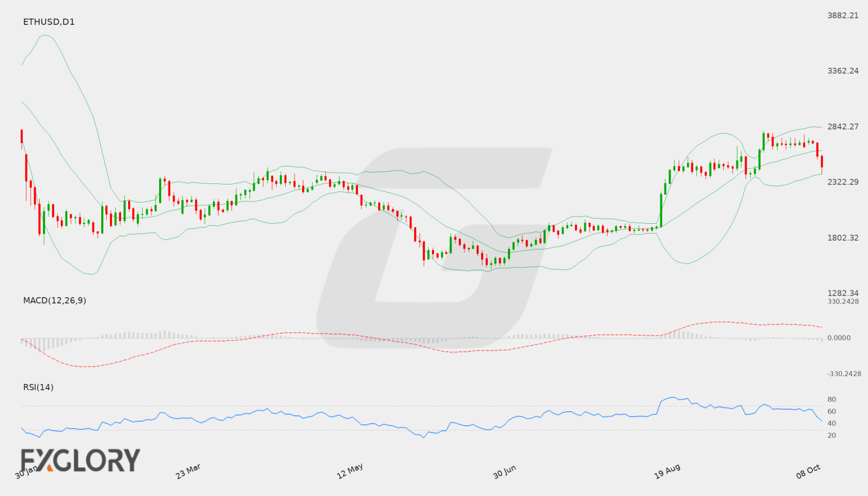Select the 2842.27 price axis label
The image size is (868, 496).
click(x=843, y=127)
